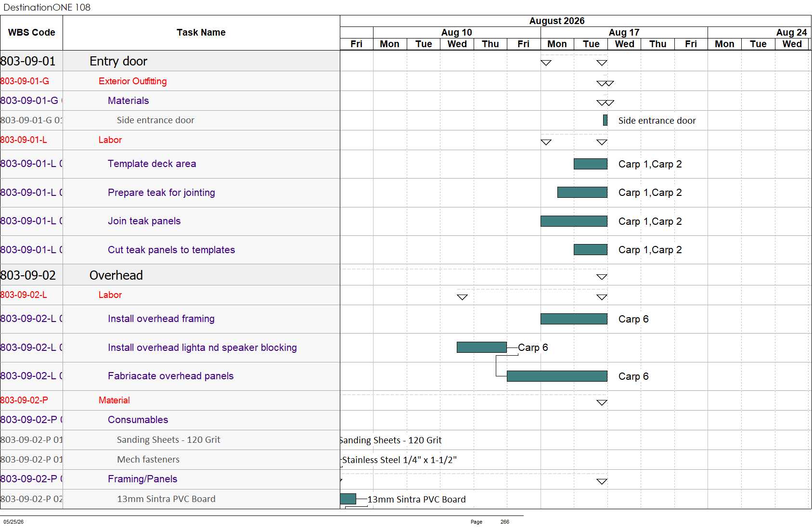Select the Mech fasteners task name

(x=148, y=460)
